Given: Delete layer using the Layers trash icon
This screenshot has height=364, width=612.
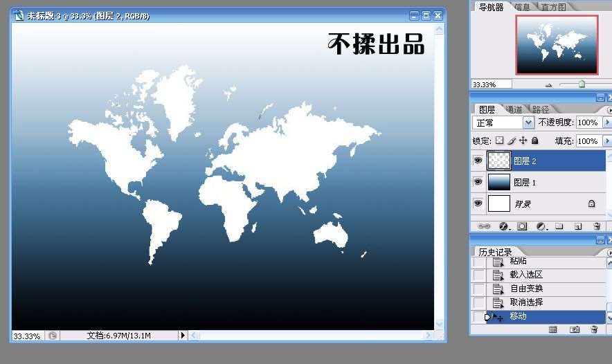Looking at the screenshot, I should coord(595,226).
